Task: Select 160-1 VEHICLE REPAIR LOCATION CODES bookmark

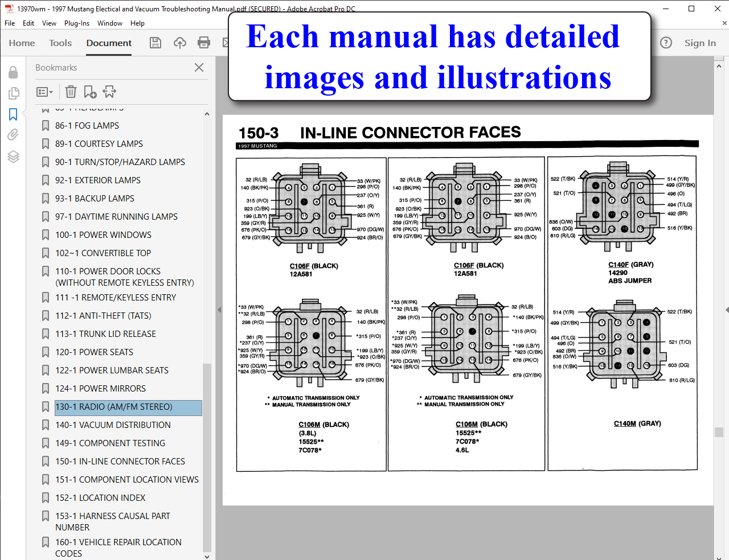Action: pos(118,548)
